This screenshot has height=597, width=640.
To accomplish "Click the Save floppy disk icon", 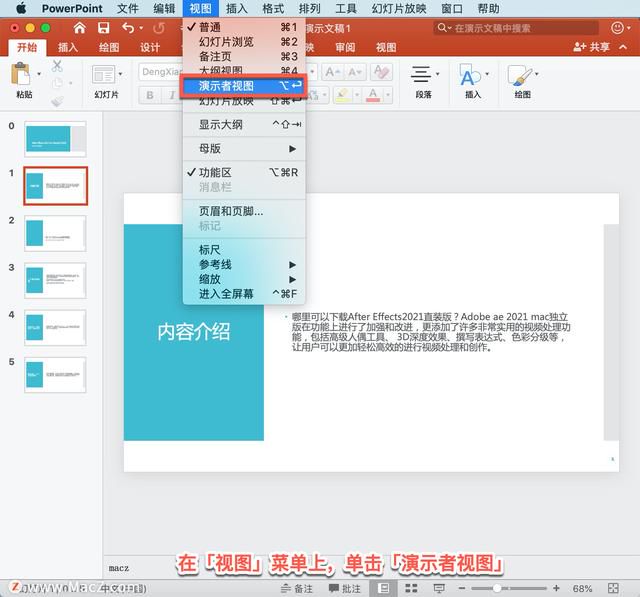I will [104, 28].
